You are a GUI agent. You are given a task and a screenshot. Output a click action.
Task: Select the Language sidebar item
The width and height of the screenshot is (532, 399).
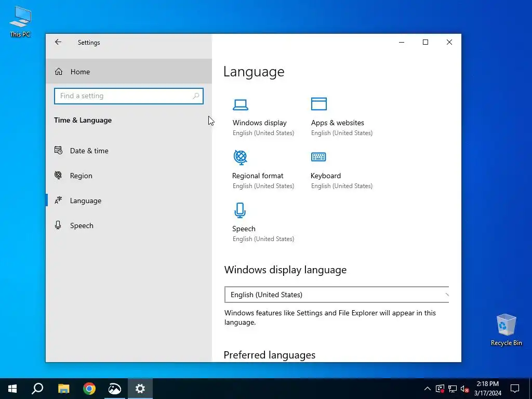point(129,201)
